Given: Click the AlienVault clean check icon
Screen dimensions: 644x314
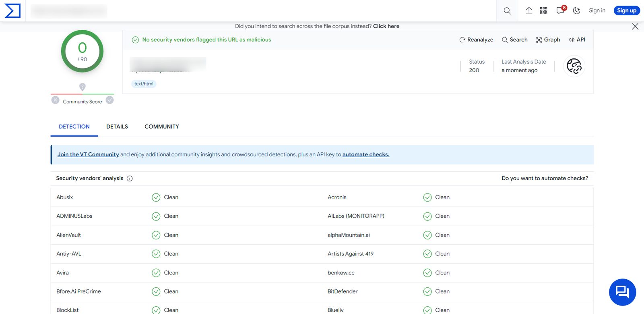Looking at the screenshot, I should coord(156,235).
